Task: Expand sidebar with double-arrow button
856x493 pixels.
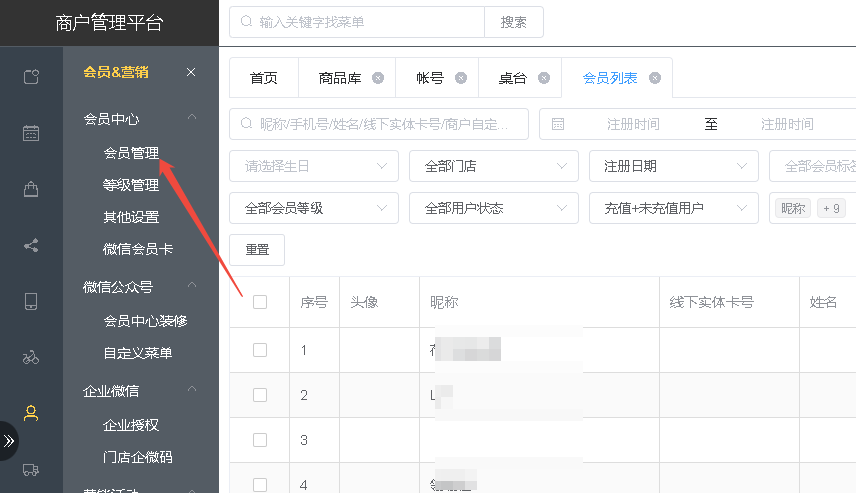Action: (10, 440)
